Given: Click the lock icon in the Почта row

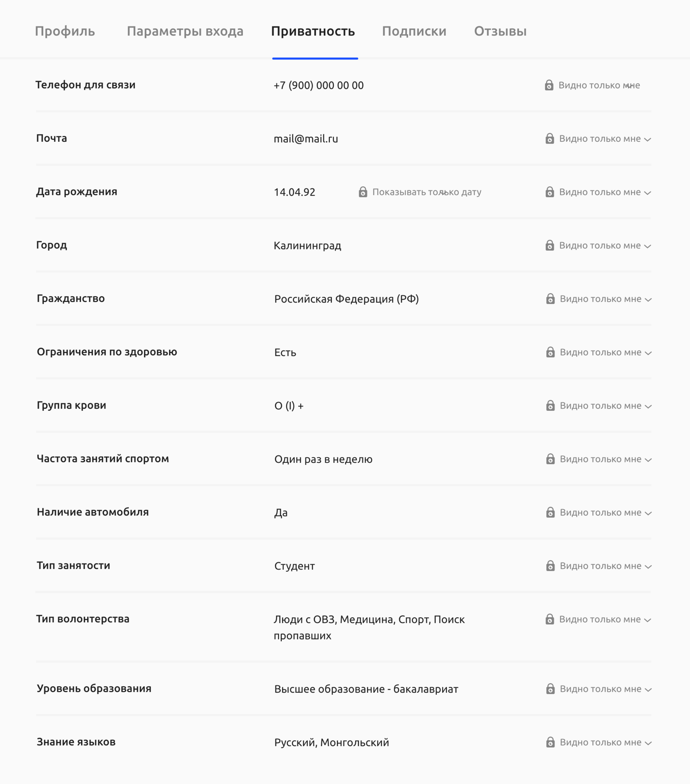Looking at the screenshot, I should click(x=550, y=138).
